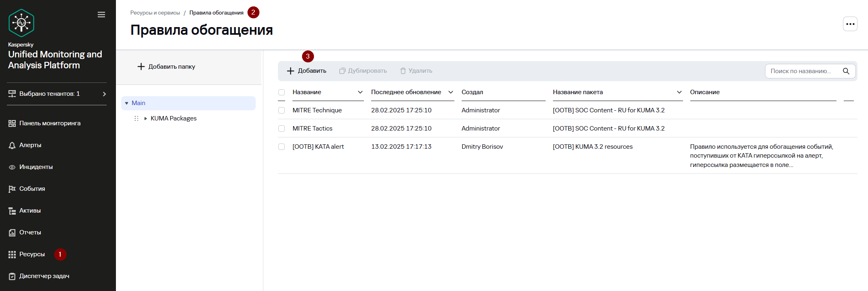Click the resources grid icon
The width and height of the screenshot is (868, 291).
pyautogui.click(x=12, y=254)
